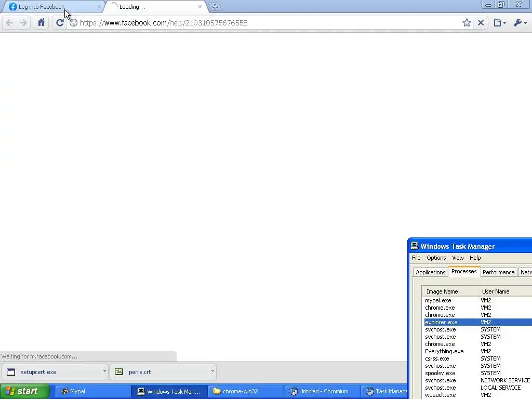The image size is (532, 399).
Task: Select the Everything.exe process row
Action: [x=478, y=351]
